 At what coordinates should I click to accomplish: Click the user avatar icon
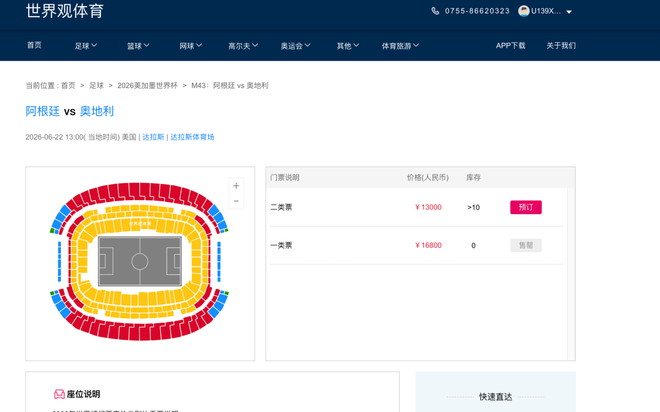click(523, 11)
